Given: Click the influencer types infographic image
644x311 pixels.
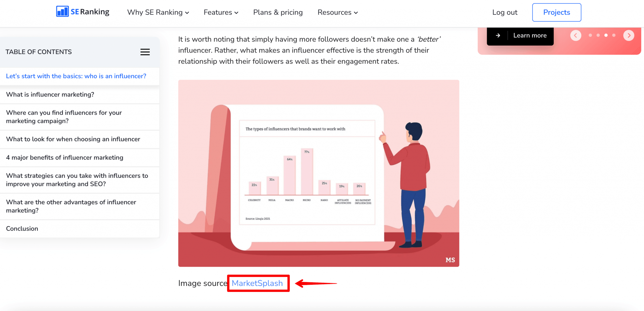Looking at the screenshot, I should [x=319, y=173].
